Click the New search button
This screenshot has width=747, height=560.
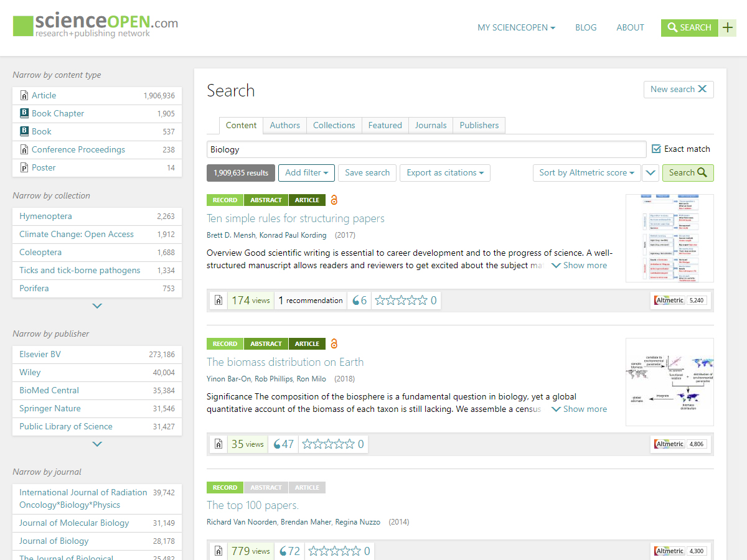click(678, 90)
